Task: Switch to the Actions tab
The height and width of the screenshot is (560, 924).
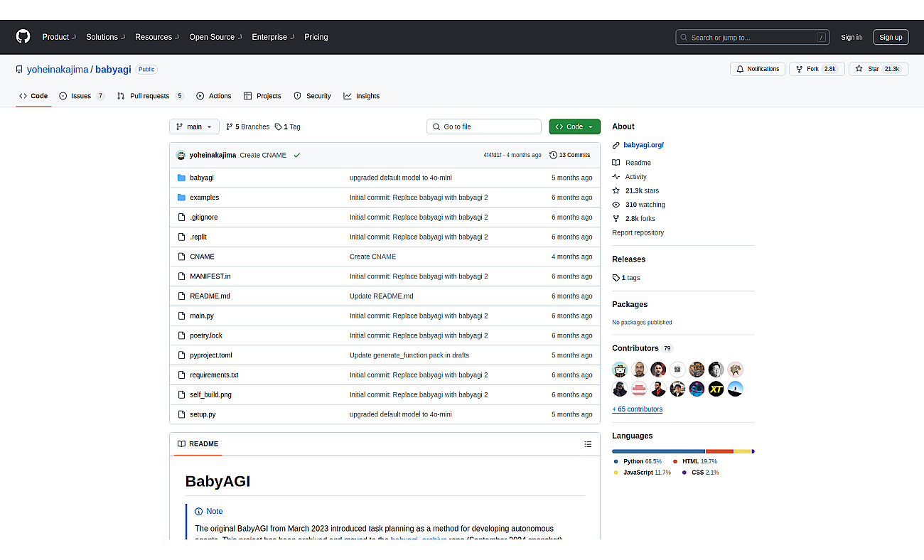Action: click(x=214, y=96)
